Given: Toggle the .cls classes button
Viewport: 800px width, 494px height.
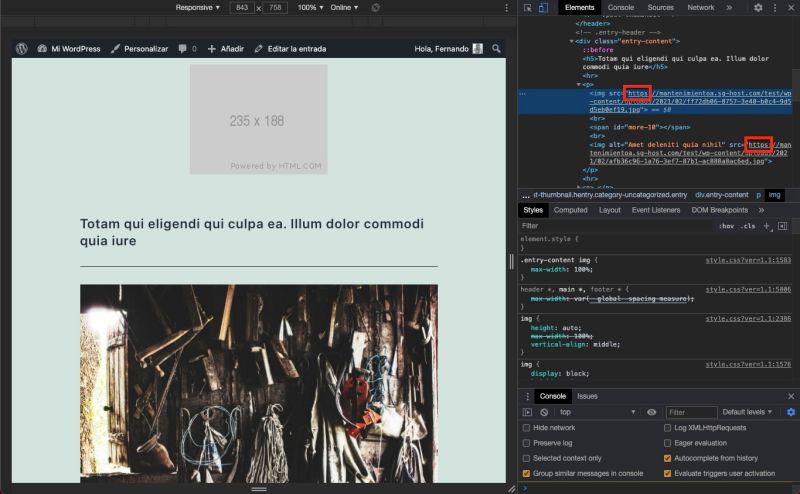Looking at the screenshot, I should click(747, 226).
